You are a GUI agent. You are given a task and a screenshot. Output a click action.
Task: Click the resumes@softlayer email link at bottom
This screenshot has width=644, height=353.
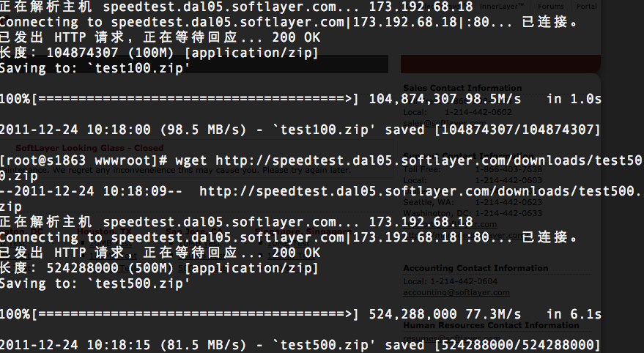[x=452, y=338]
